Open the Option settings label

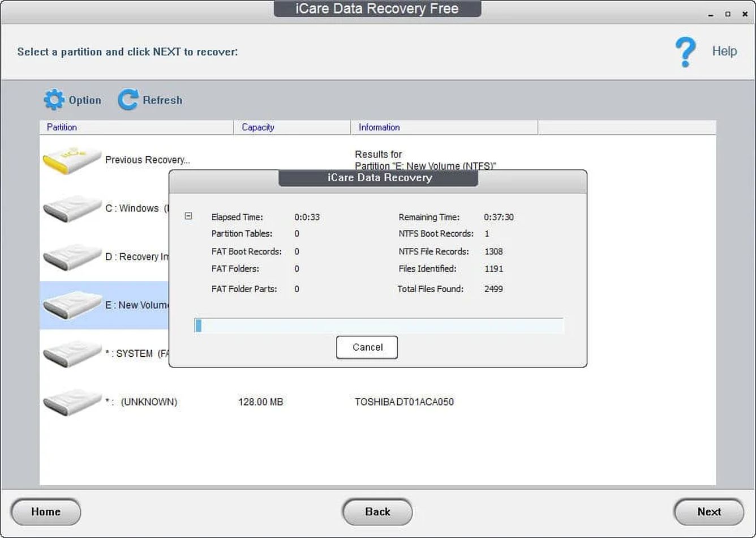[85, 100]
